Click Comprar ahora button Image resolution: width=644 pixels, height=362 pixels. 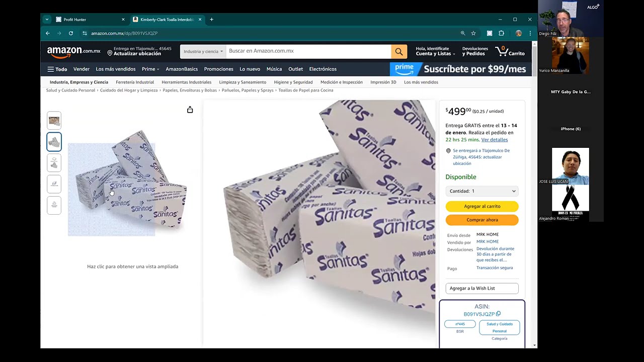(482, 220)
